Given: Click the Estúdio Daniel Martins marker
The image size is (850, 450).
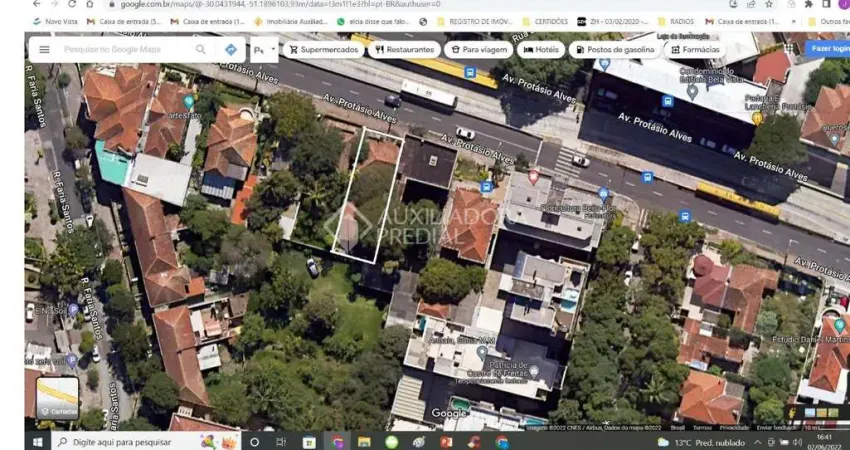Looking at the screenshot, I should (840, 326).
